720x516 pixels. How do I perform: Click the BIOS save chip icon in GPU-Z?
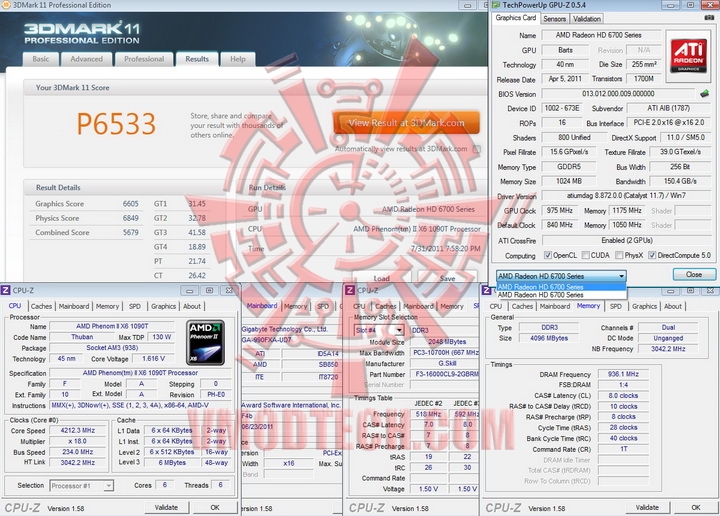click(704, 94)
